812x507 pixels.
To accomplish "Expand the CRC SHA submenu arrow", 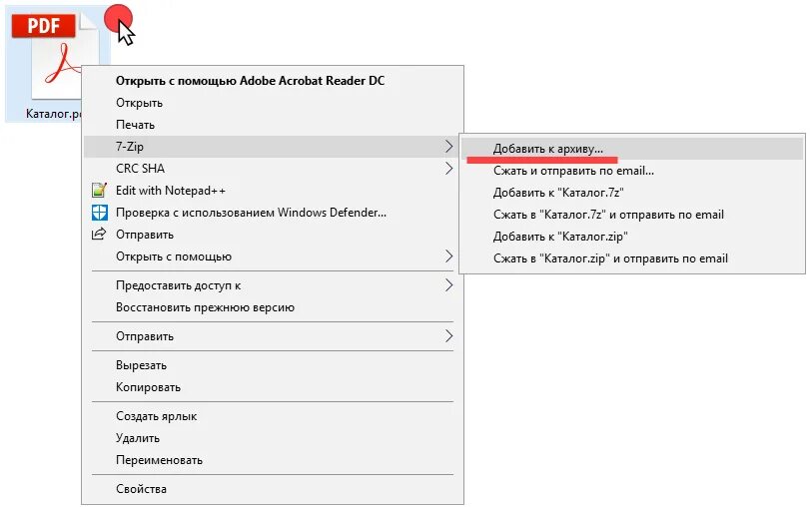I will pyautogui.click(x=448, y=169).
